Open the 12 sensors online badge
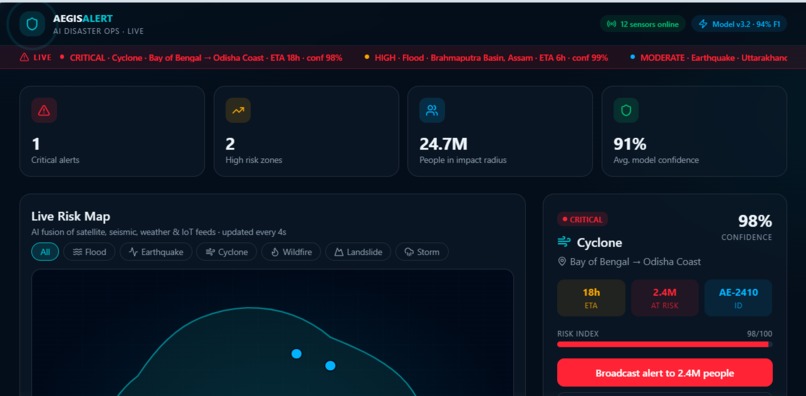Viewport: 806px width, 396px height. pyautogui.click(x=643, y=24)
